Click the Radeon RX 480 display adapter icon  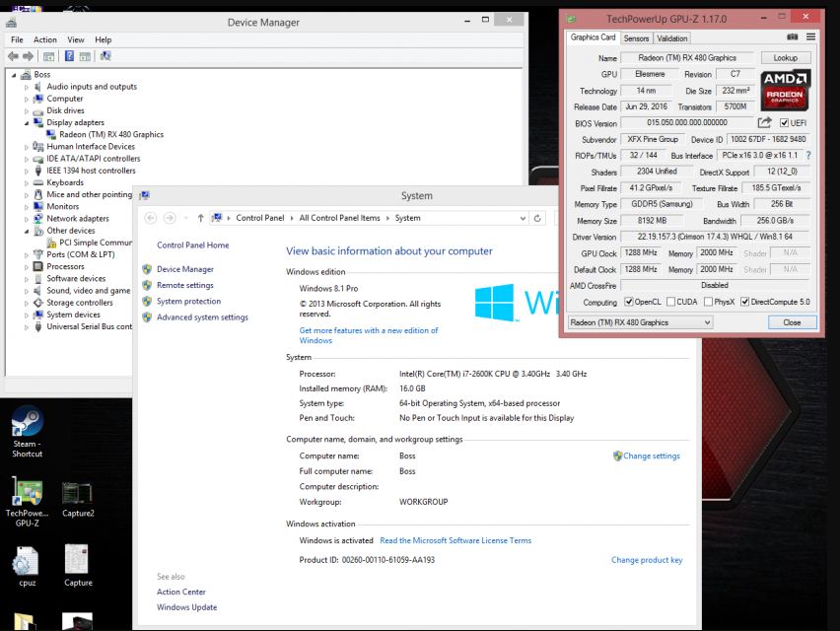[x=51, y=134]
